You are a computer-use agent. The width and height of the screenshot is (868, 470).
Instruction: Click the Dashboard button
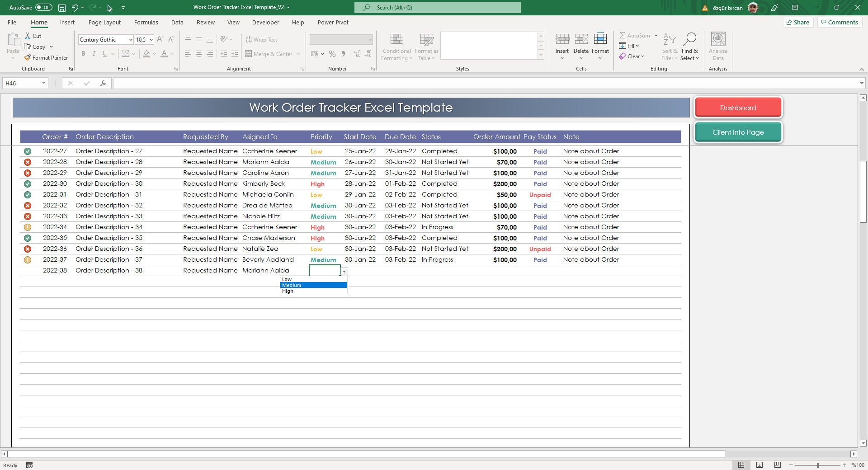coord(738,108)
